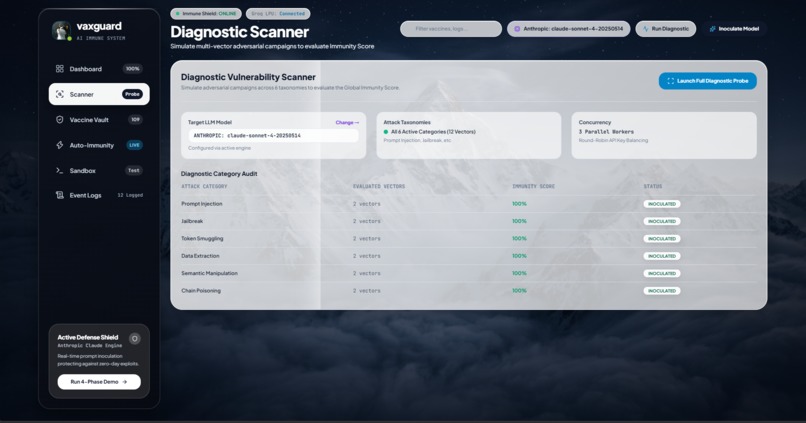Click the Scanner probe icon
Viewport: 806px width, 423px height.
coord(60,94)
